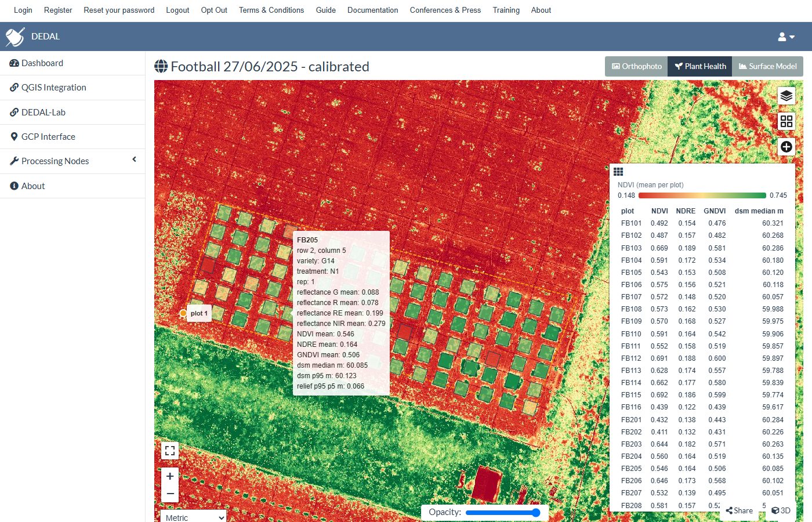Click the Login link
This screenshot has width=812, height=522.
(23, 10)
